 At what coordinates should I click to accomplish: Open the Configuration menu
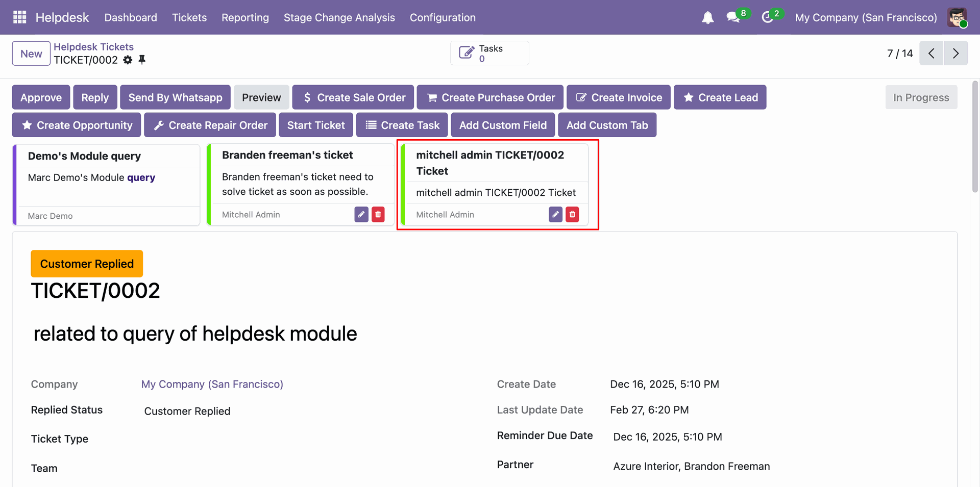443,17
